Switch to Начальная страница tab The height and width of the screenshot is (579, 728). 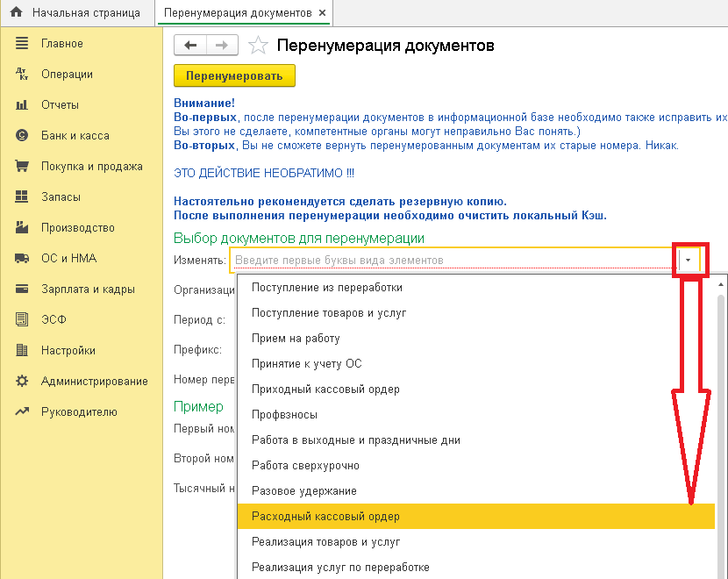pos(77,13)
